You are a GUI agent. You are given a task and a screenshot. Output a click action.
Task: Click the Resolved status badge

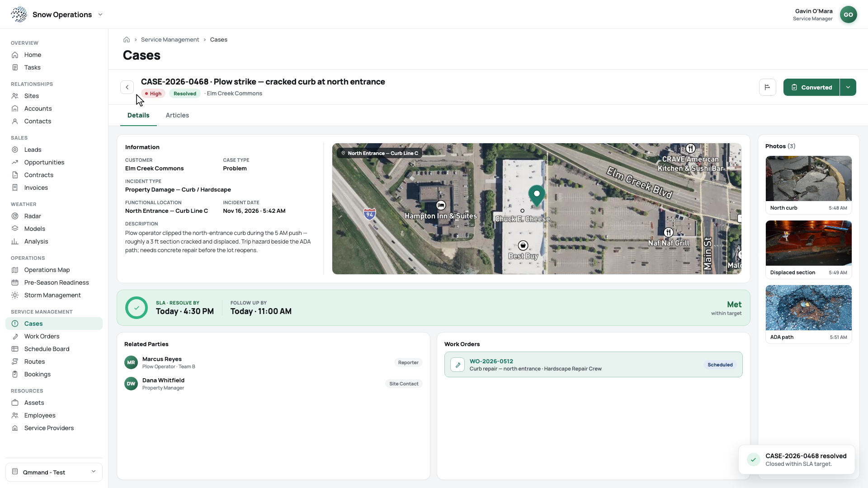point(185,94)
